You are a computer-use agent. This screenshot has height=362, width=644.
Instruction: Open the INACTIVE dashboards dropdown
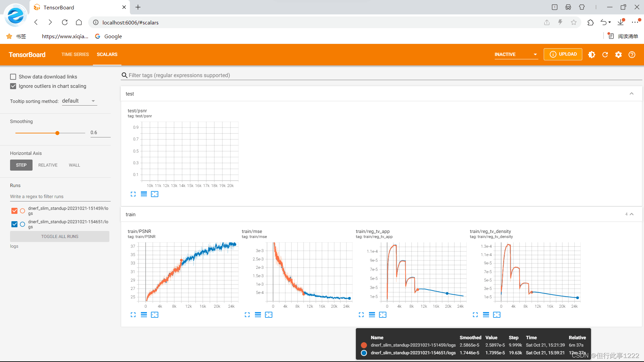pos(516,54)
